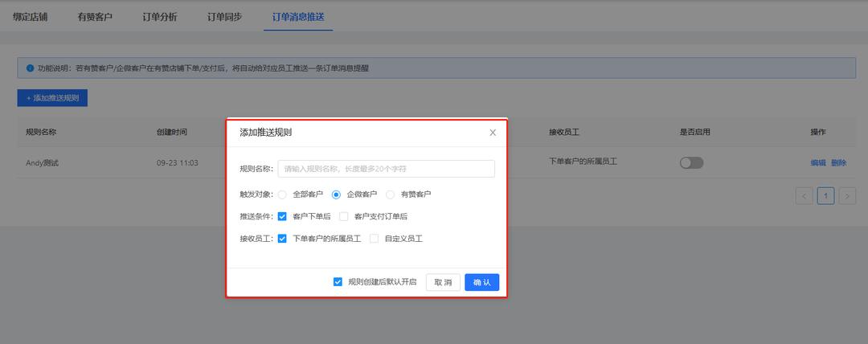Click the 09-23 11:03 creation time
The image size is (868, 344).
(177, 163)
